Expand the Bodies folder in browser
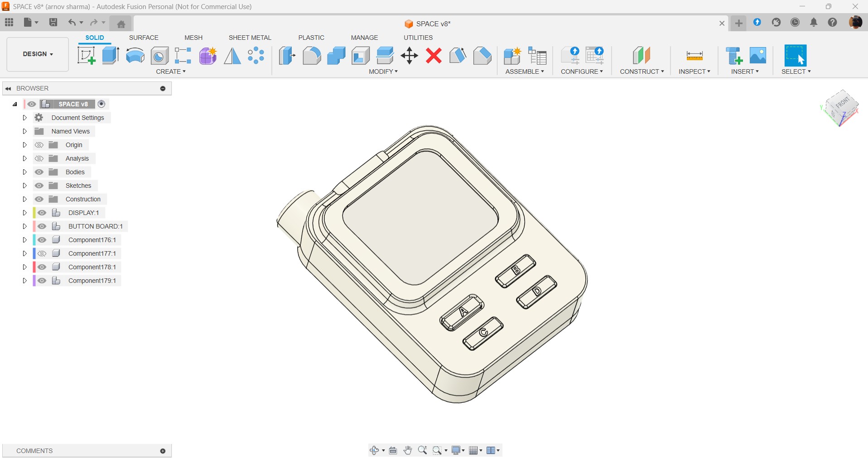 tap(25, 172)
